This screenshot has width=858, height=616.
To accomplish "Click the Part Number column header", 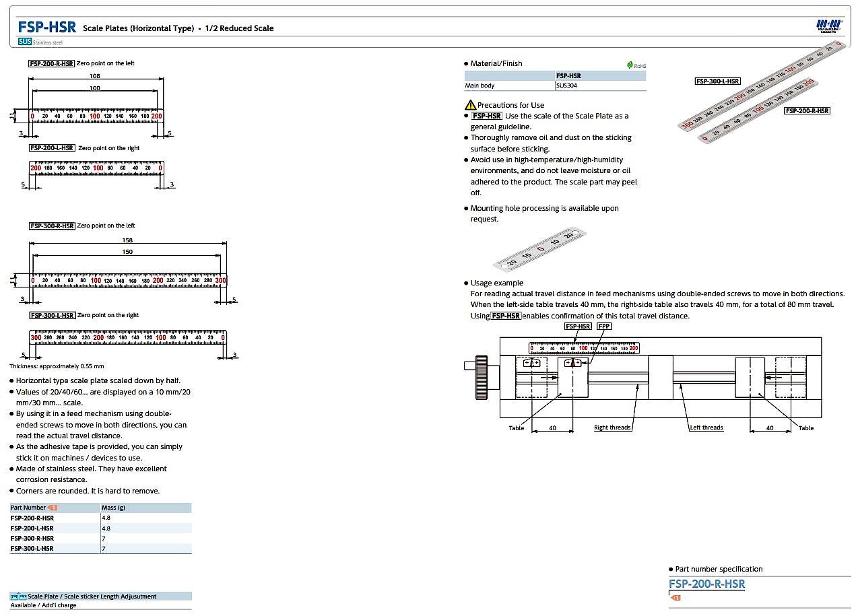I will coord(28,508).
